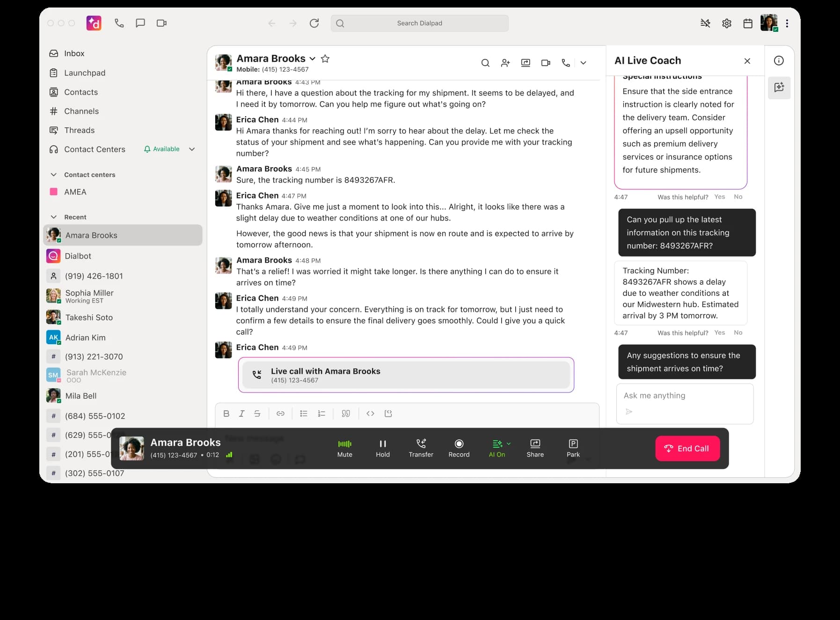Start screen share from conversation header
This screenshot has width=840, height=620.
pos(526,63)
